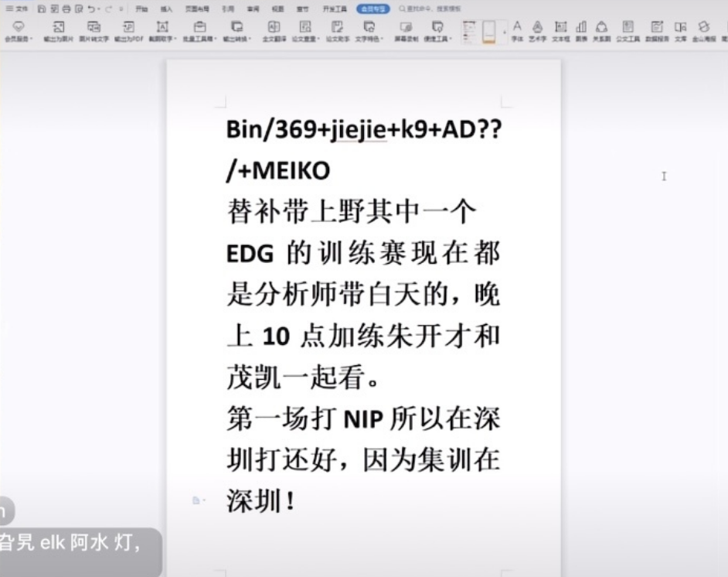Open the 文件 file menu

17,9
